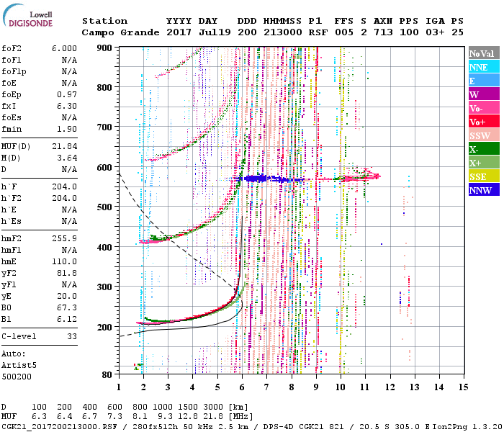Click the blue NNW echo trace at 570 km
This screenshot has height=432, width=504.
tap(270, 179)
